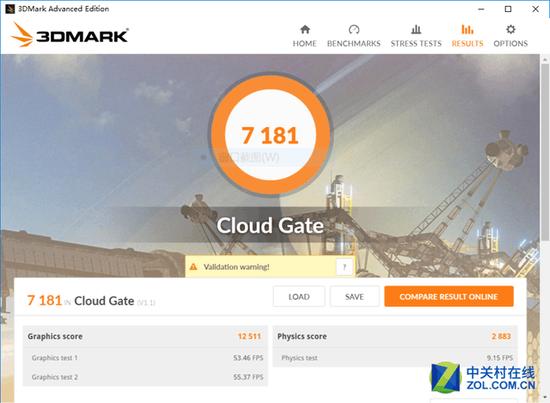The width and height of the screenshot is (550, 403).
Task: Click the 7 181 Cloud Gate result heading
Action: click(x=91, y=301)
